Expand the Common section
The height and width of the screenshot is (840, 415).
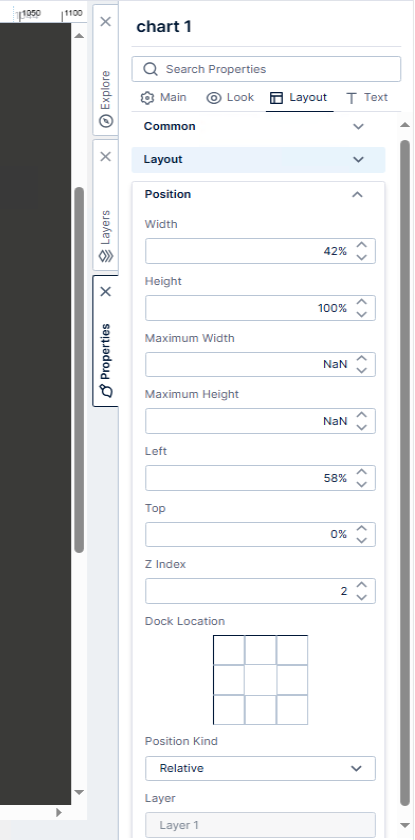(258, 126)
